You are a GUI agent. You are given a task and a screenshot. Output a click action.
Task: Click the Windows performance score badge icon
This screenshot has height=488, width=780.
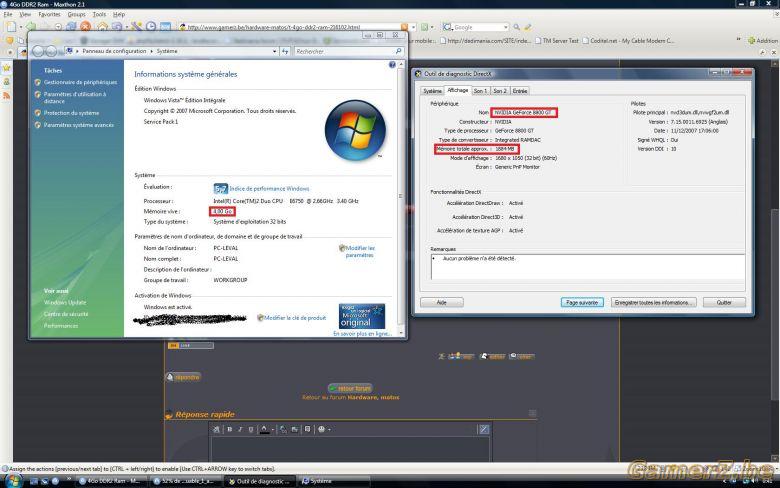[220, 189]
